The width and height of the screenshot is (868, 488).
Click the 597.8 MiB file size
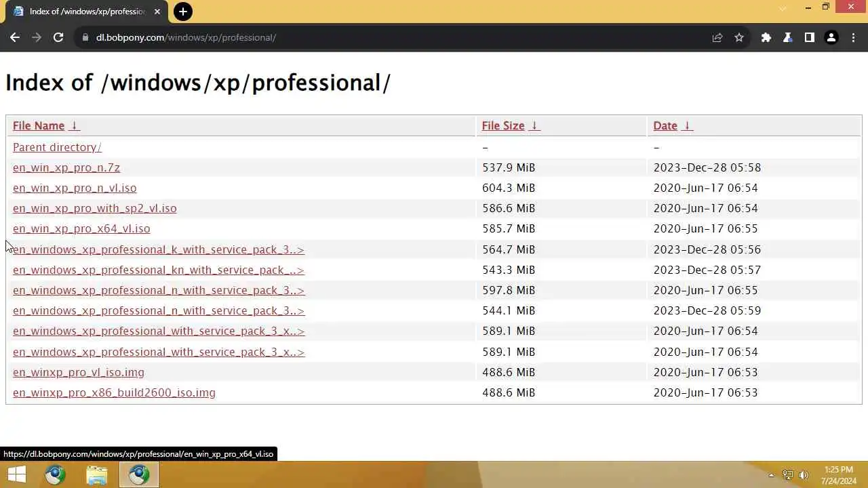pos(509,290)
